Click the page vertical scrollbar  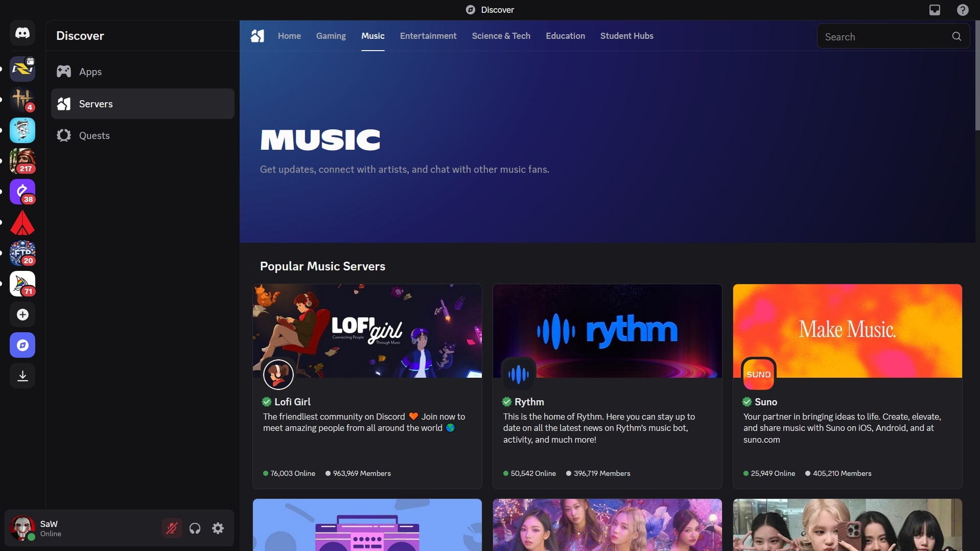[977, 76]
